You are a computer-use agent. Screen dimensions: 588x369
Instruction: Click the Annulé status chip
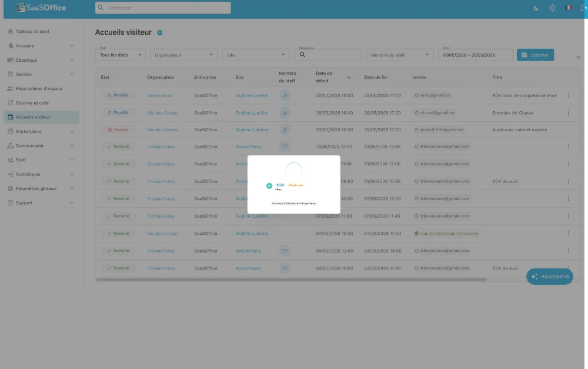click(118, 129)
